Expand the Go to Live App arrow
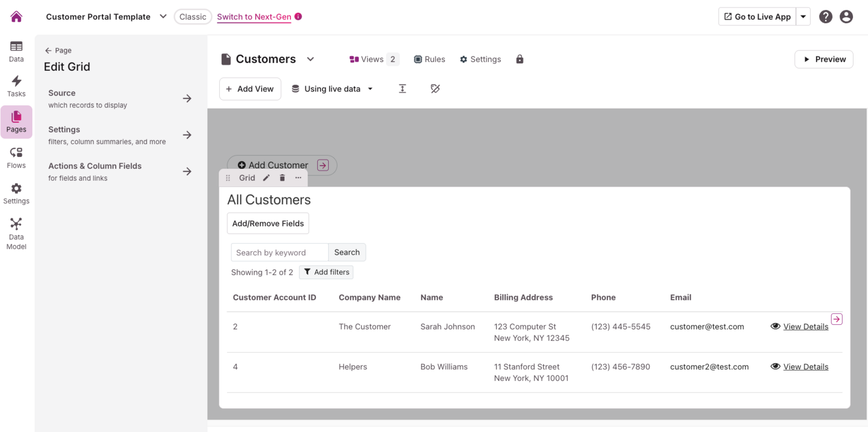Screen dimensions: 868x432 coord(803,17)
